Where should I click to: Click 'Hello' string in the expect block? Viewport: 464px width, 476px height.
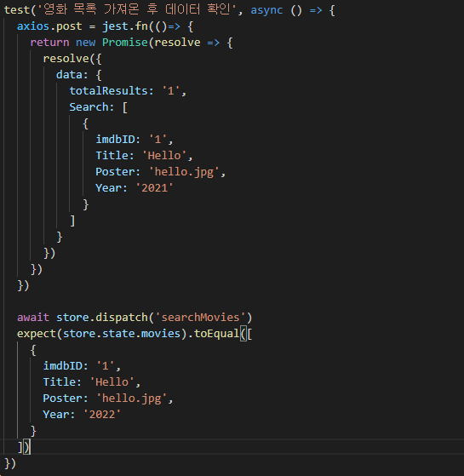click(x=112, y=381)
